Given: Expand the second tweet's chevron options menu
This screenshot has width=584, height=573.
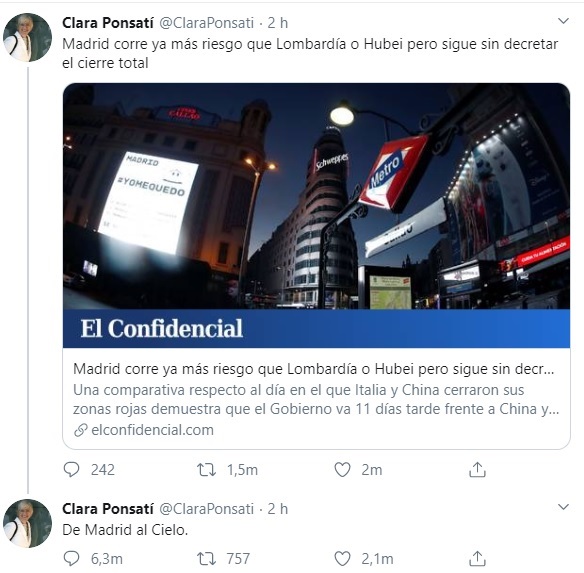Looking at the screenshot, I should coord(563,507).
